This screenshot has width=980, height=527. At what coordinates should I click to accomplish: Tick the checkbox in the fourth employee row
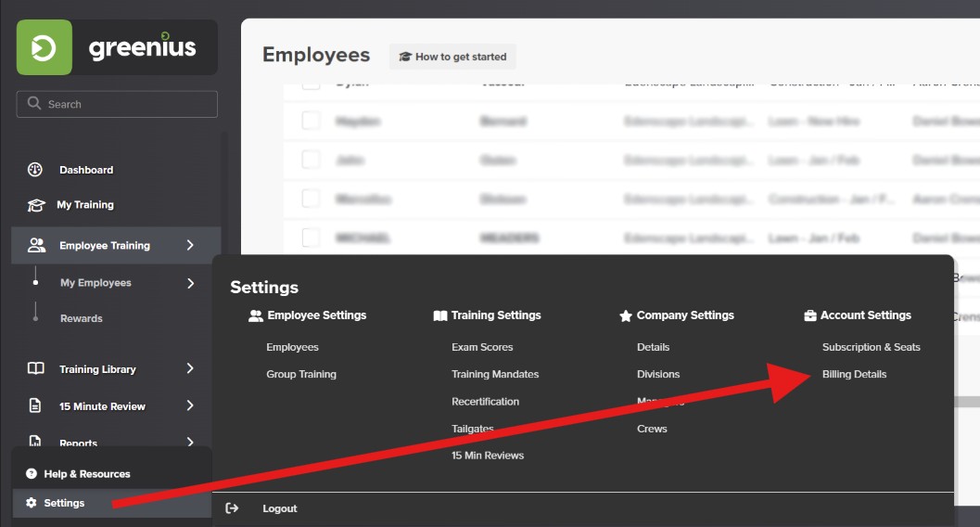click(x=311, y=199)
